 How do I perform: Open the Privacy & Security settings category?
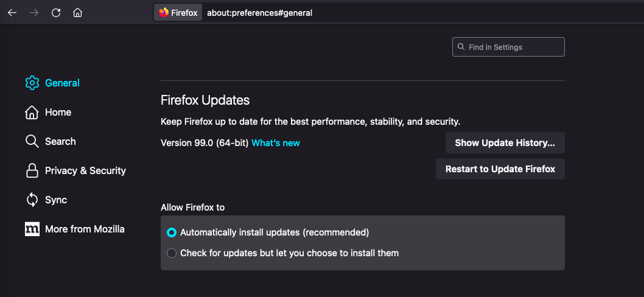point(85,170)
